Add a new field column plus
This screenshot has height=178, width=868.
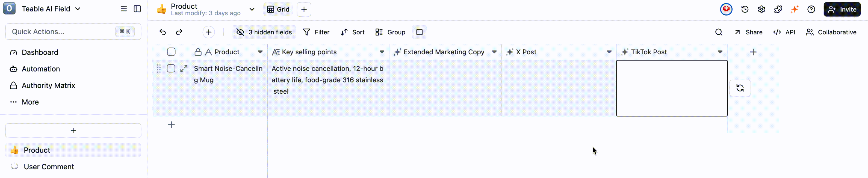point(753,52)
